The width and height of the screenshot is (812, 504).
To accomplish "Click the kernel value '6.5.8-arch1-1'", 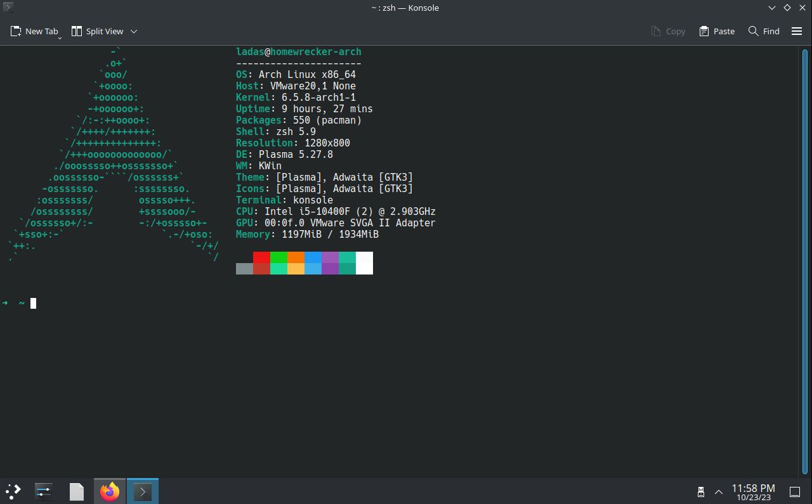I will [318, 98].
